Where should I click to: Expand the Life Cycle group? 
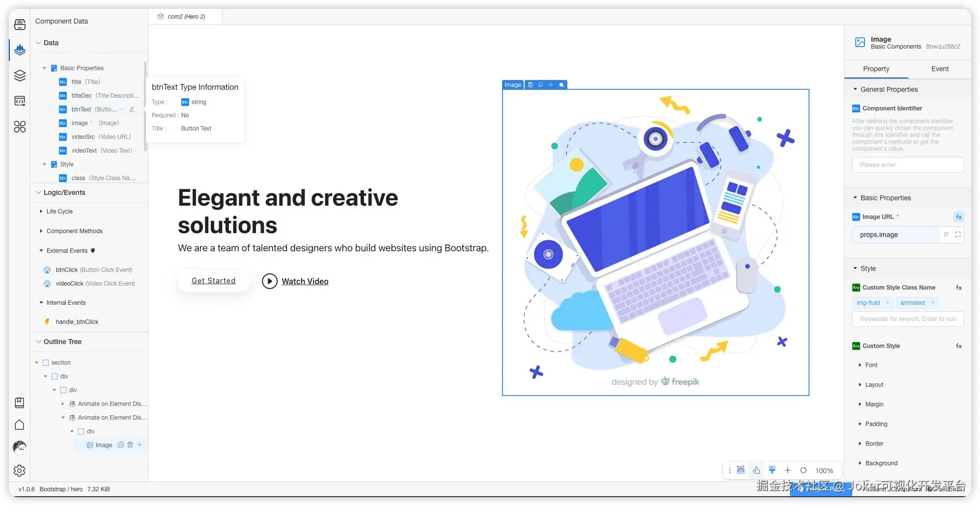click(x=41, y=212)
